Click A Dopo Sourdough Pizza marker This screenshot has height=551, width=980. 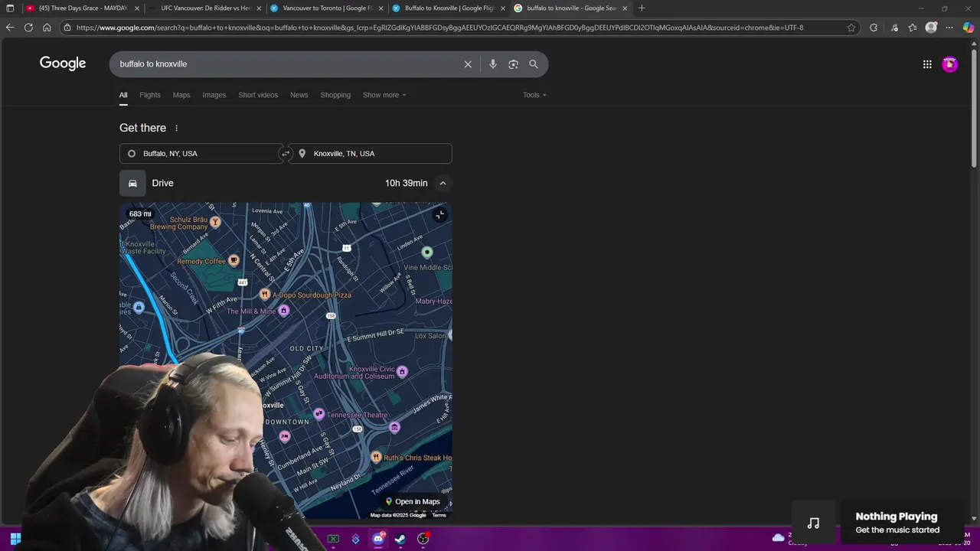[265, 294]
